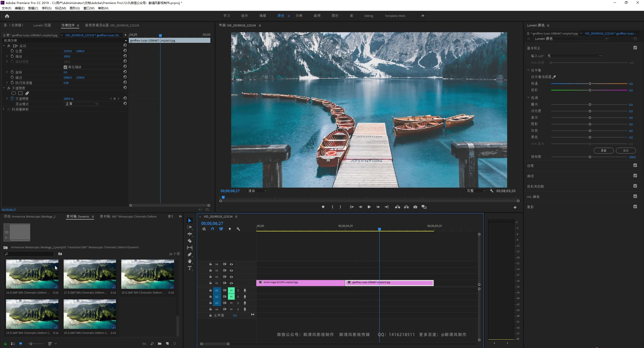Select the Type tool
Screen dimensions: 644x348
pos(190,268)
